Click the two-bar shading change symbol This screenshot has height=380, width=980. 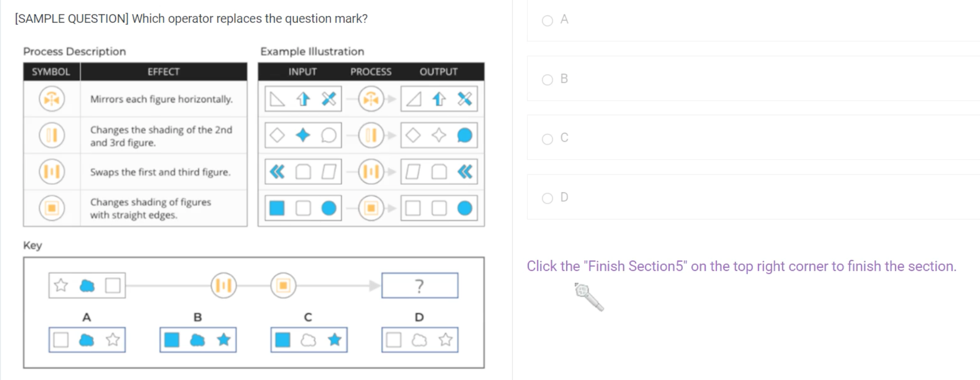(52, 136)
